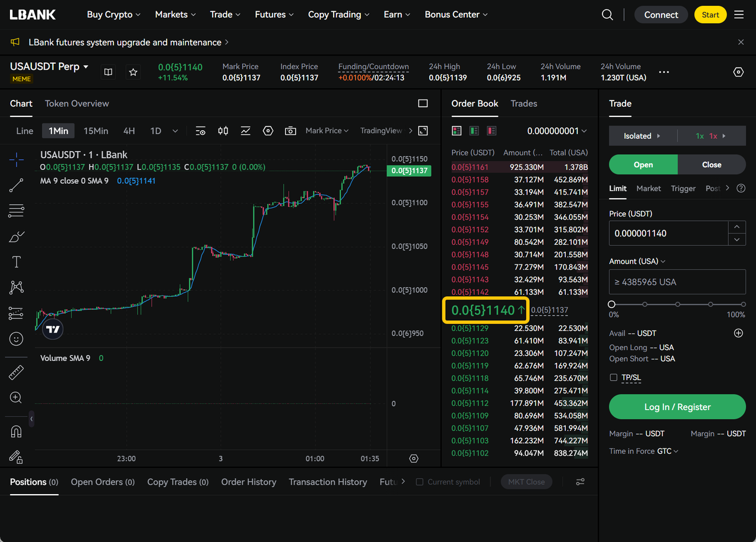This screenshot has width=756, height=542.
Task: Open the emoji sticker tool in chart sidebar
Action: pyautogui.click(x=17, y=339)
